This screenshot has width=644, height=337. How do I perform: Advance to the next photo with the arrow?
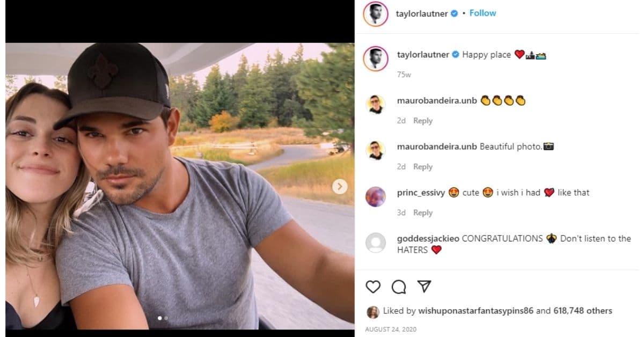[x=339, y=186]
